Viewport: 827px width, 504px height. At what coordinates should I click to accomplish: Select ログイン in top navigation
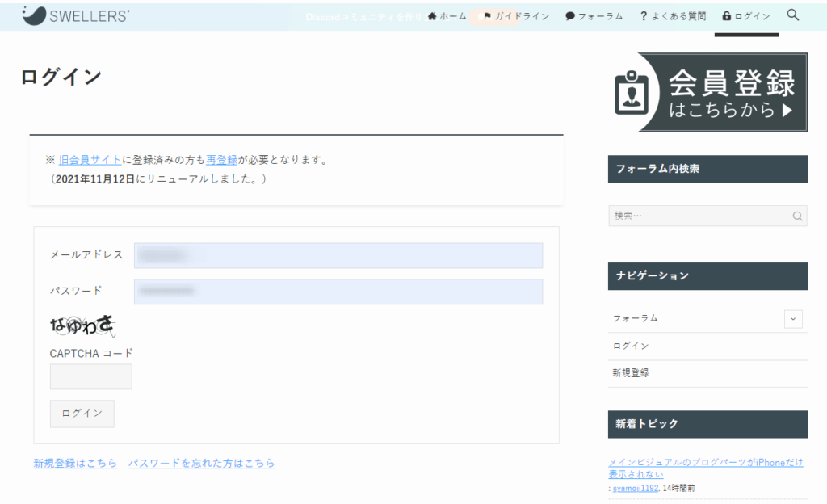(x=746, y=16)
